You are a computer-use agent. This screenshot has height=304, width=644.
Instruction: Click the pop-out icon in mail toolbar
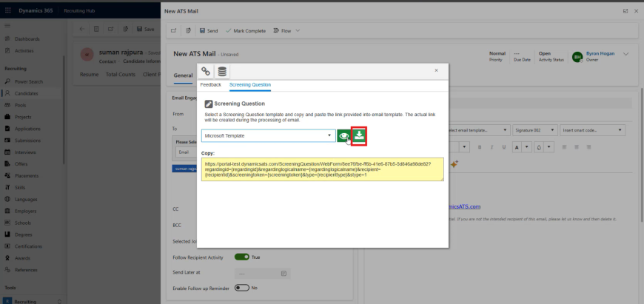click(174, 31)
